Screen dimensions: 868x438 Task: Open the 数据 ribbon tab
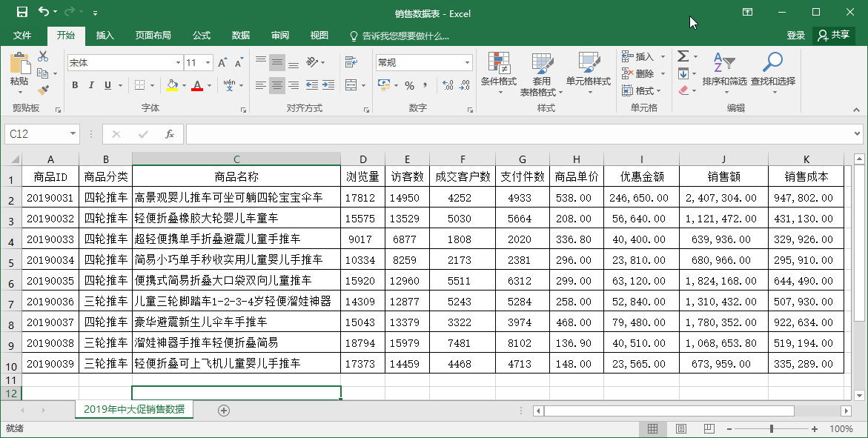241,34
